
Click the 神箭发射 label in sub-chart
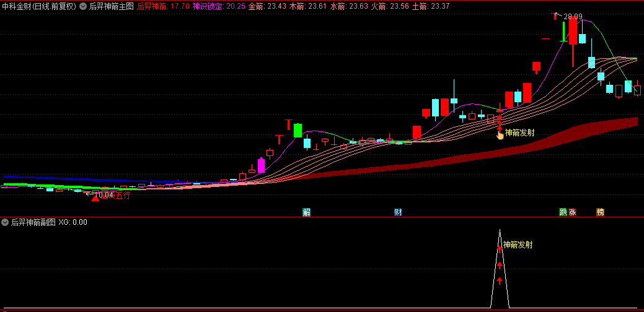tap(518, 245)
